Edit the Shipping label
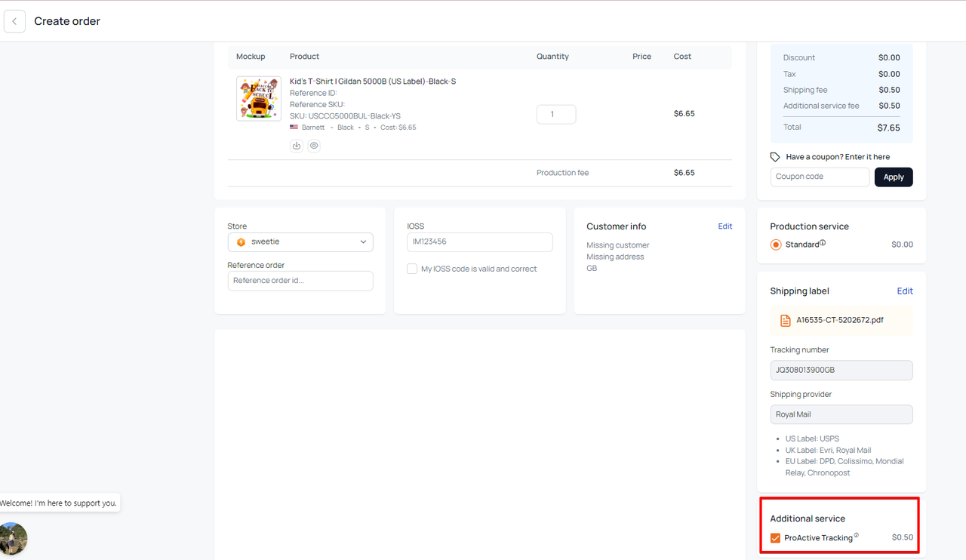 904,291
